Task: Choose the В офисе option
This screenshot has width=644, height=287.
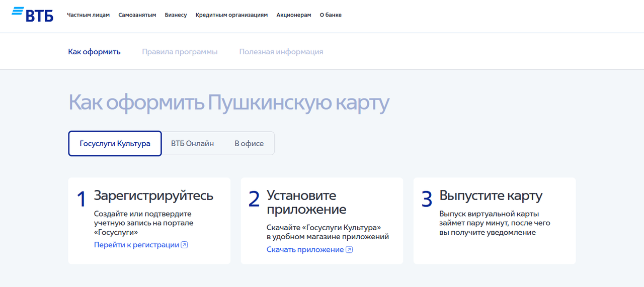Action: point(249,144)
